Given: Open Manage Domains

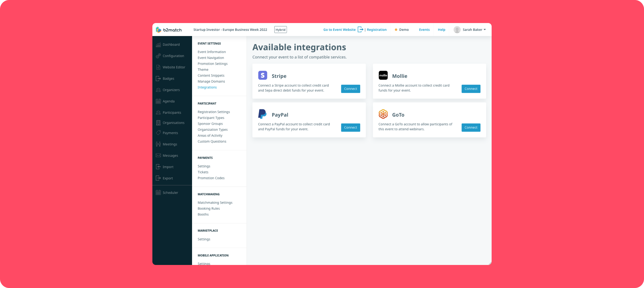Looking at the screenshot, I should click(x=211, y=82).
